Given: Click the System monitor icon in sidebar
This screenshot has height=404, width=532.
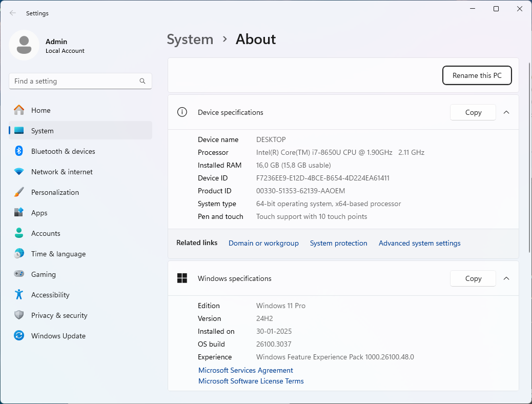Looking at the screenshot, I should 19,131.
